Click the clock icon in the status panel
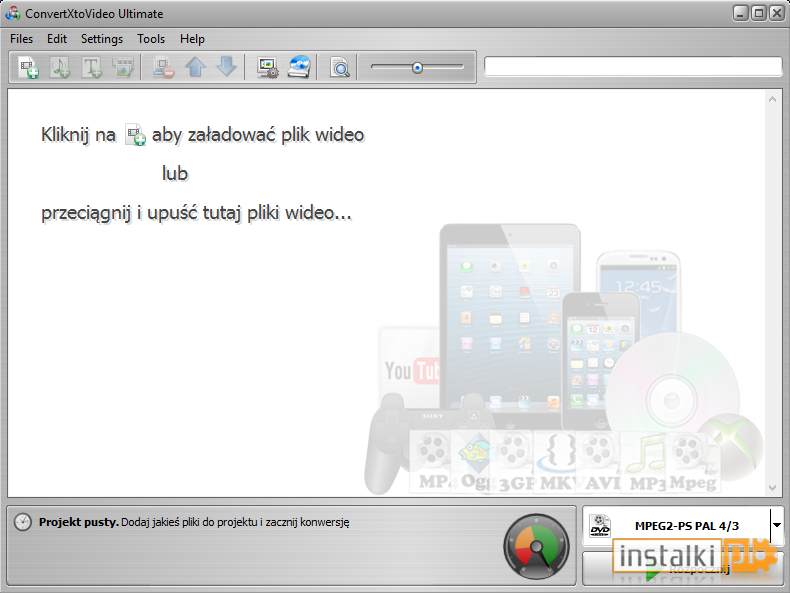The width and height of the screenshot is (790, 593). (23, 522)
